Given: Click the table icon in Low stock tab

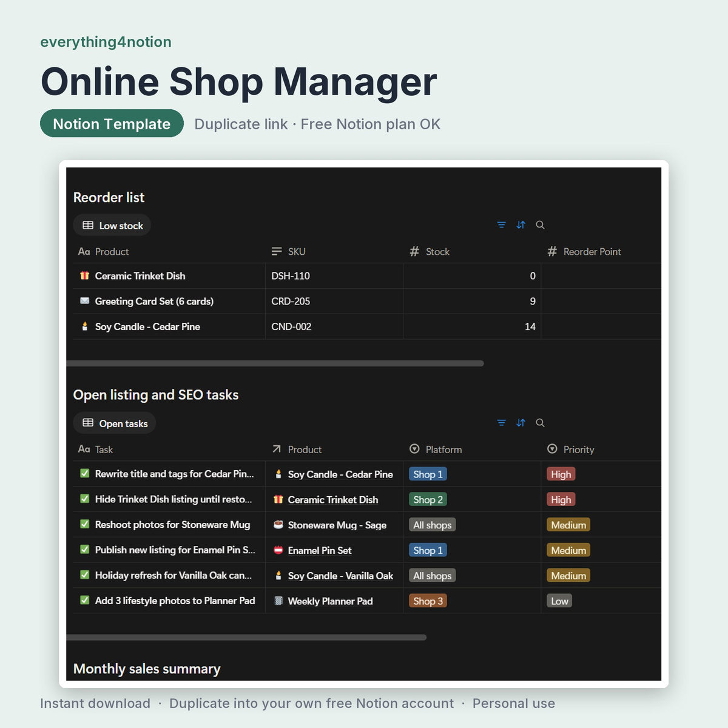Looking at the screenshot, I should point(88,225).
